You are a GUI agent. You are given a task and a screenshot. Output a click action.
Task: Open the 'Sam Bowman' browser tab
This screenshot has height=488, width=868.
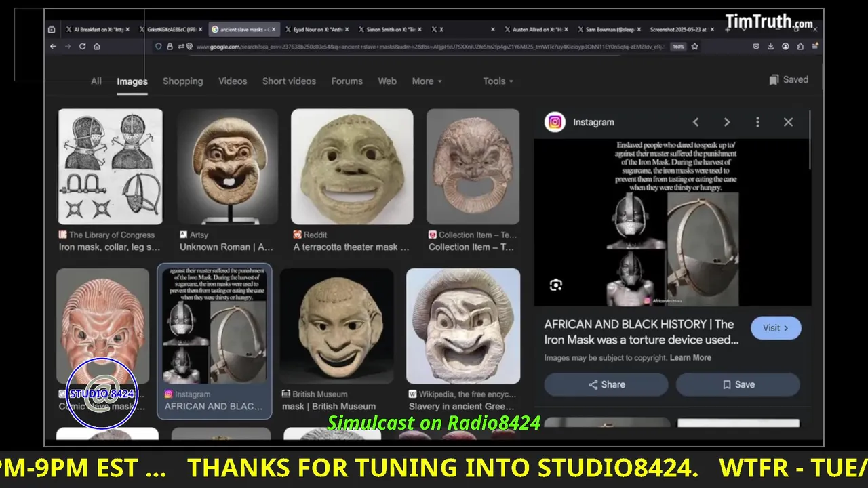tap(610, 29)
